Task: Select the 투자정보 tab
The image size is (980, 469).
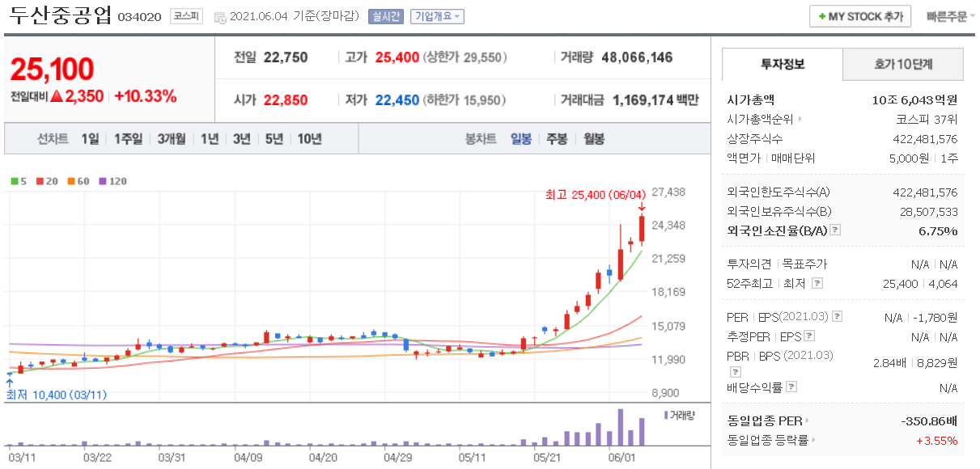Action: pyautogui.click(x=783, y=64)
